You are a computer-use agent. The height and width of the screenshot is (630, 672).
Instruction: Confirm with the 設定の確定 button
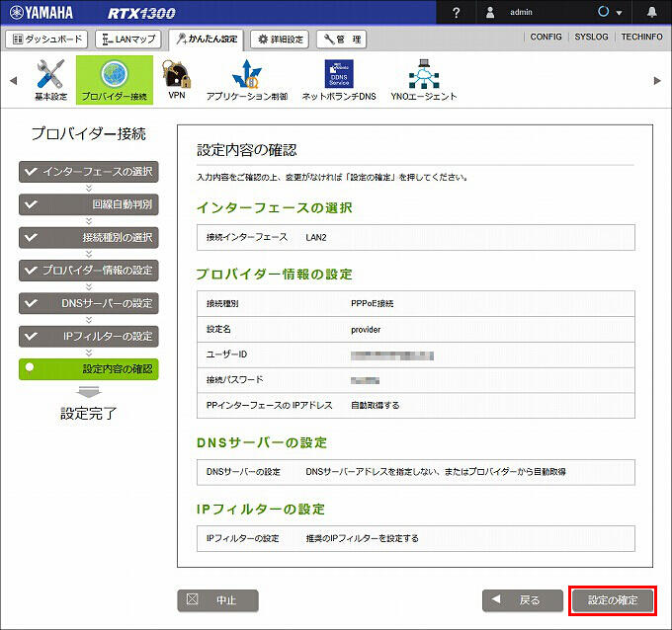(x=613, y=600)
